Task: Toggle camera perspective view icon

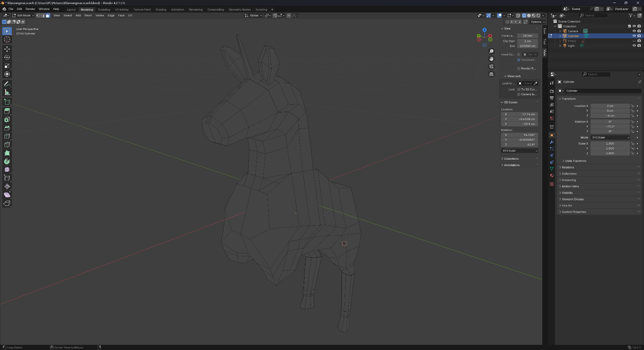Action: [x=491, y=66]
